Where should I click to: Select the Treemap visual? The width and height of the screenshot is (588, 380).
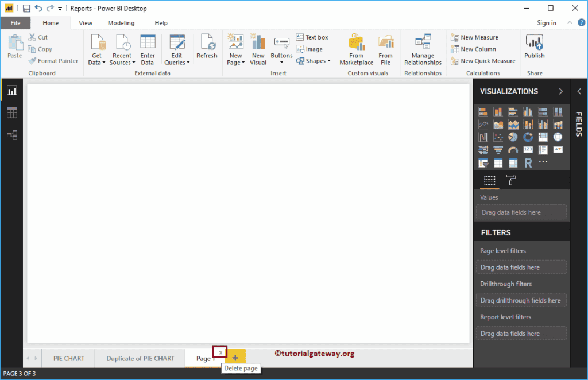coord(543,137)
